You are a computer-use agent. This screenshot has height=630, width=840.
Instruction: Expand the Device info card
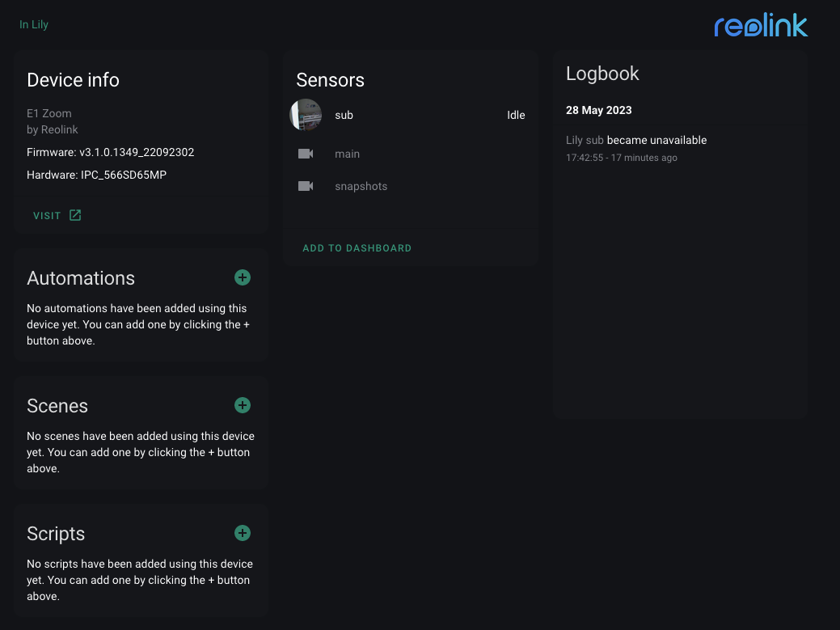click(73, 80)
